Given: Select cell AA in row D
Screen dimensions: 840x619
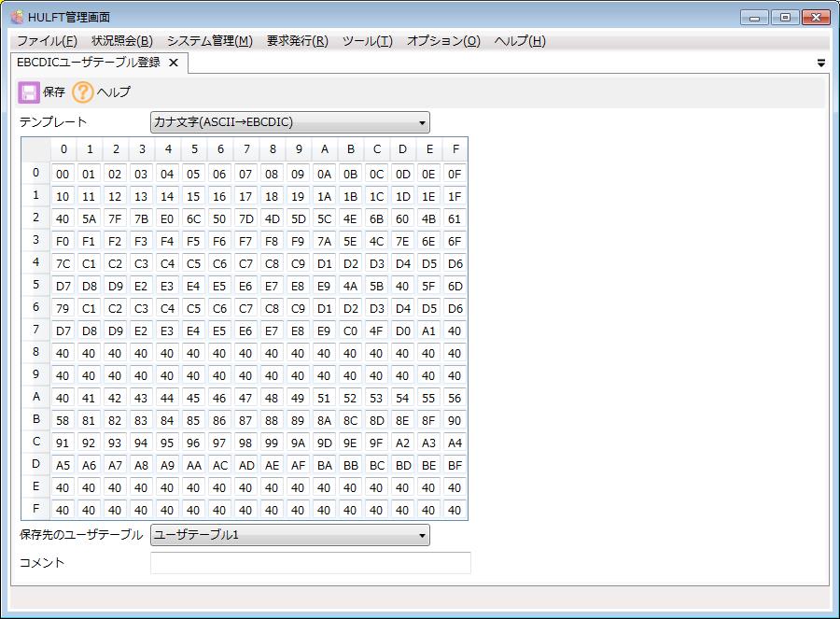Looking at the screenshot, I should pyautogui.click(x=193, y=466).
